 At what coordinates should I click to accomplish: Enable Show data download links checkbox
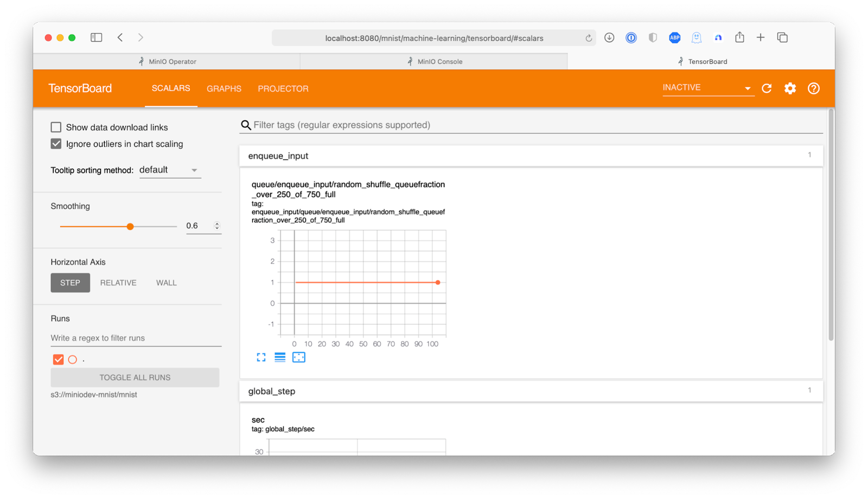(56, 127)
